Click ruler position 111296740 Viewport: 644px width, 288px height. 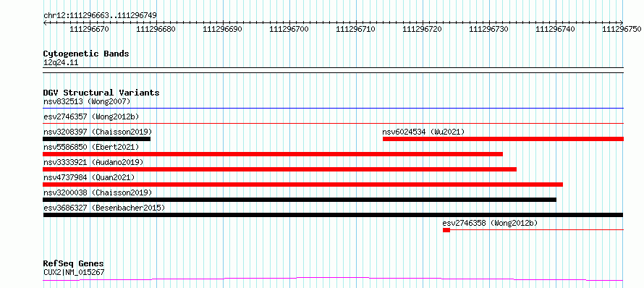(x=555, y=29)
